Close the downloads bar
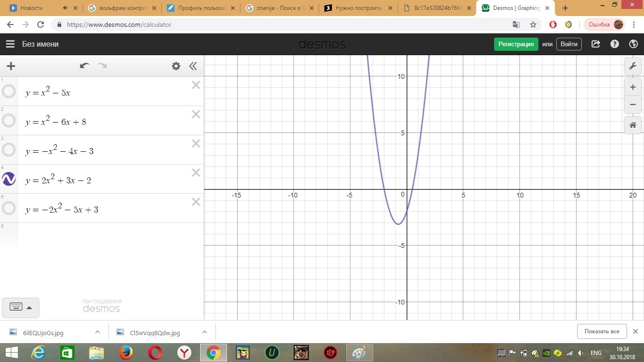This screenshot has width=644, height=362. (636, 331)
